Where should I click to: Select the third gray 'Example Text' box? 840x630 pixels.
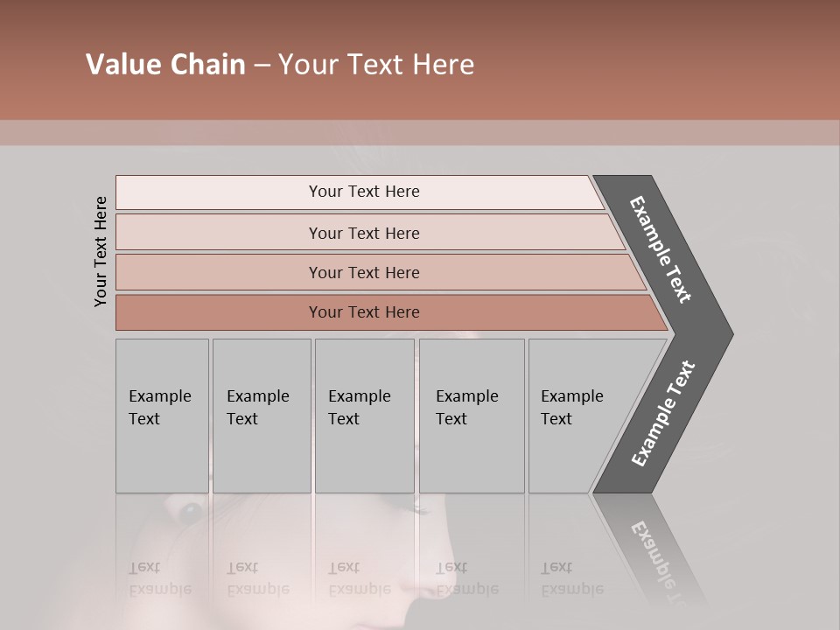(x=365, y=416)
